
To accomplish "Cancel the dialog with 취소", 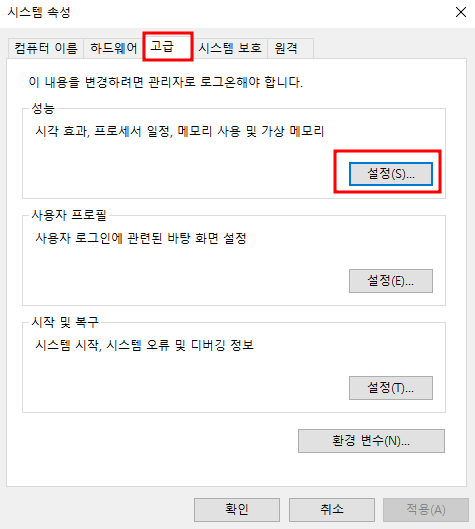I will (x=332, y=510).
